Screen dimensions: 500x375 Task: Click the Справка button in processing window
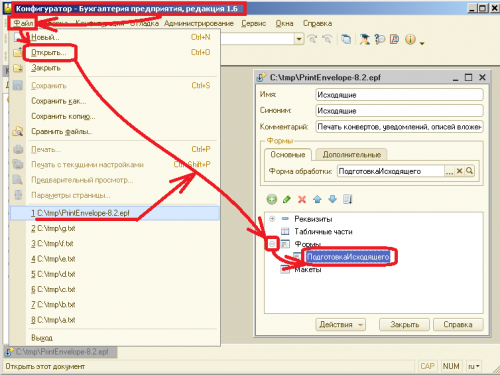(458, 324)
